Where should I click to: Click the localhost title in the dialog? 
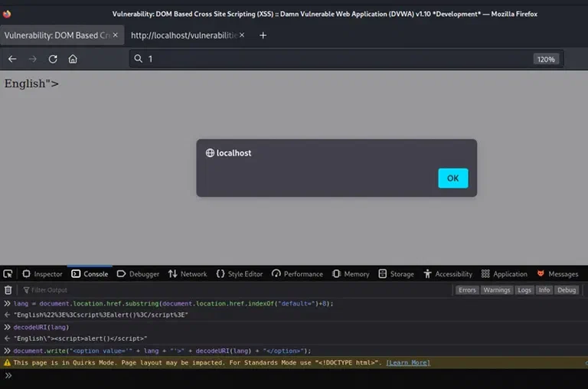coord(234,153)
